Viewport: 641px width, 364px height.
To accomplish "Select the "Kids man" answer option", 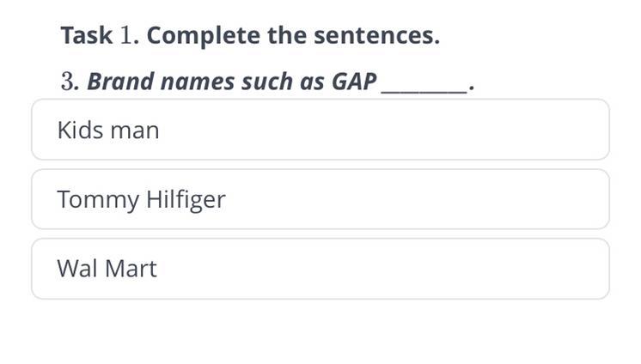I will point(320,130).
